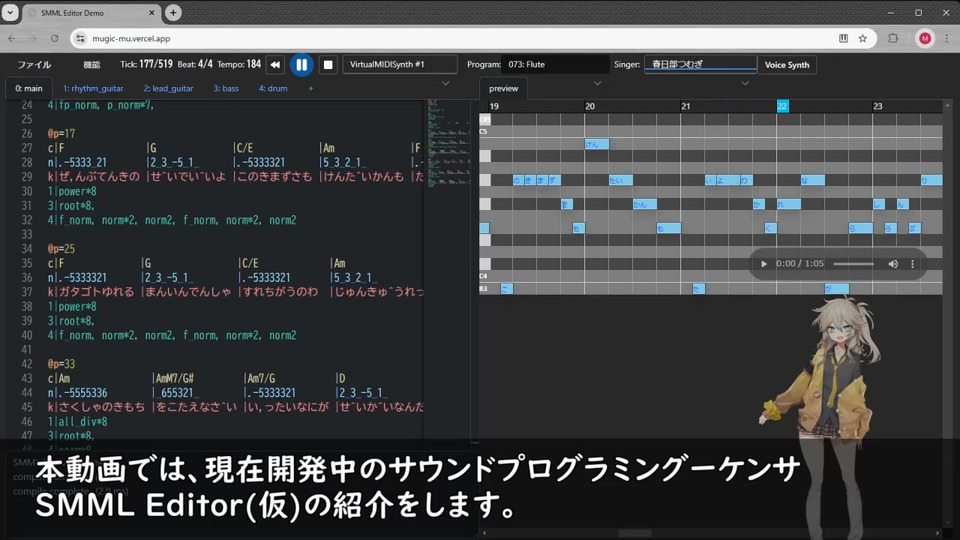The height and width of the screenshot is (540, 960).
Task: Click measure marker 22 in the timeline
Action: pos(782,106)
